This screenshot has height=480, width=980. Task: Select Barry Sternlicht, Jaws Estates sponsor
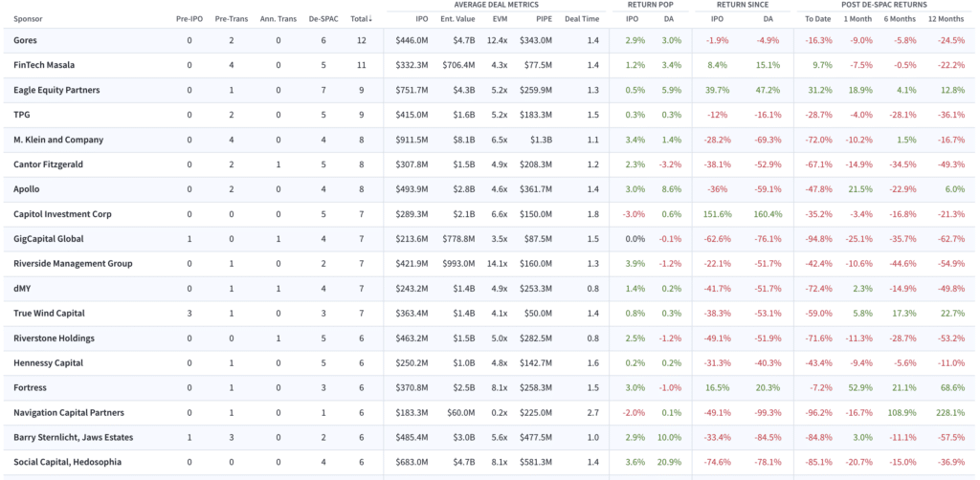point(73,437)
